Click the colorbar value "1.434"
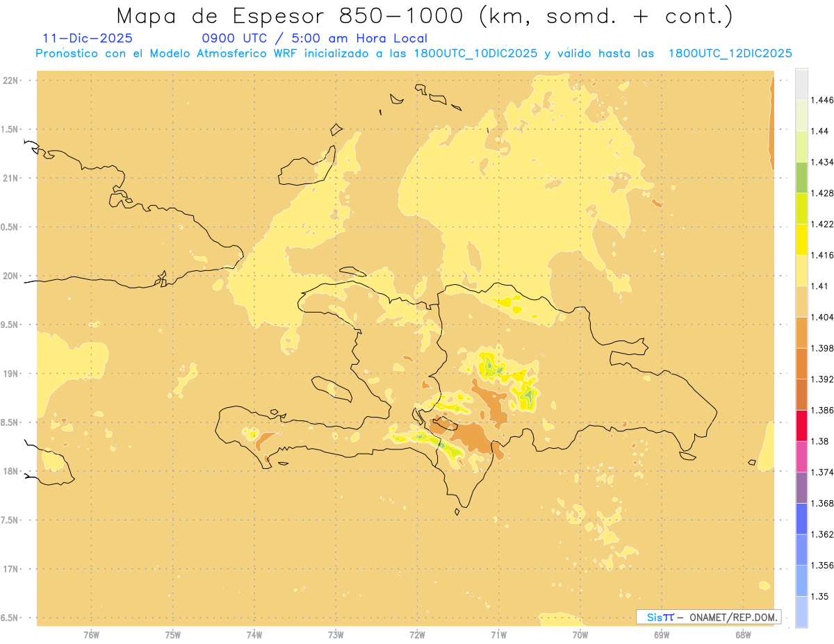The image size is (834, 644). click(822, 162)
